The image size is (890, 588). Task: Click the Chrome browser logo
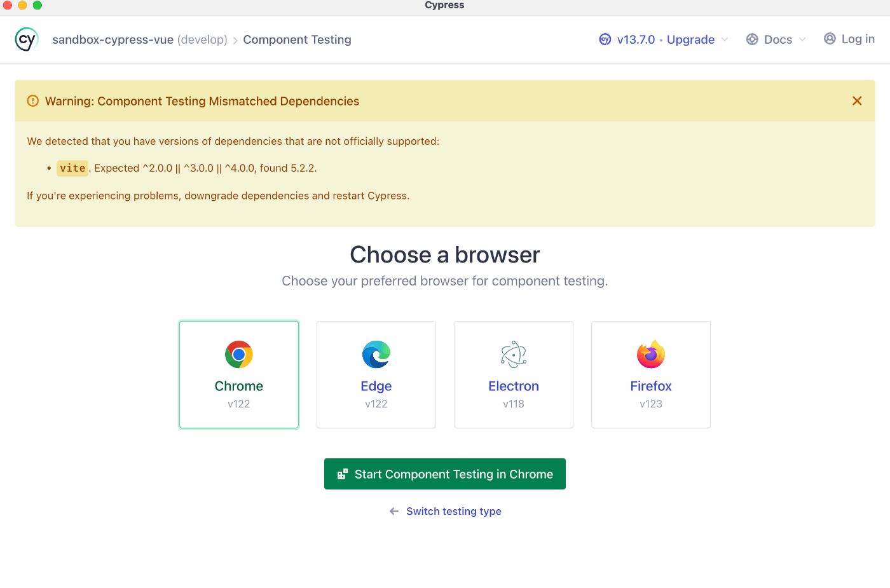point(239,355)
